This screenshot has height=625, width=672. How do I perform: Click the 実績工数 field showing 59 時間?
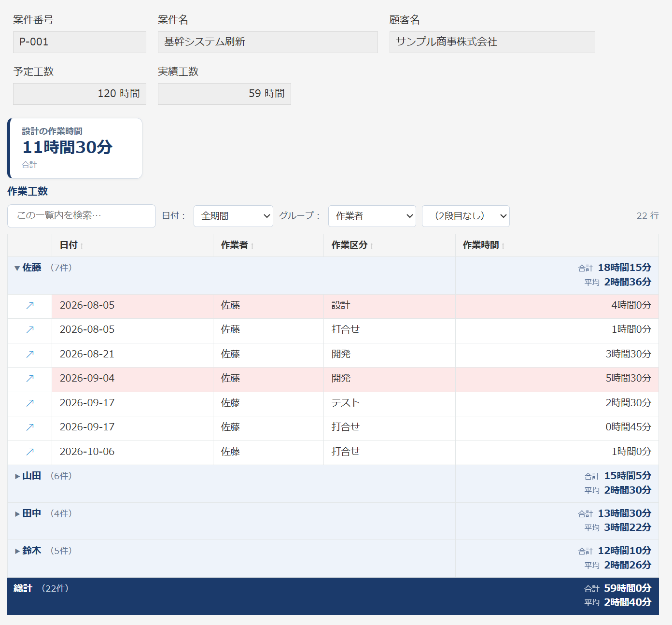224,94
